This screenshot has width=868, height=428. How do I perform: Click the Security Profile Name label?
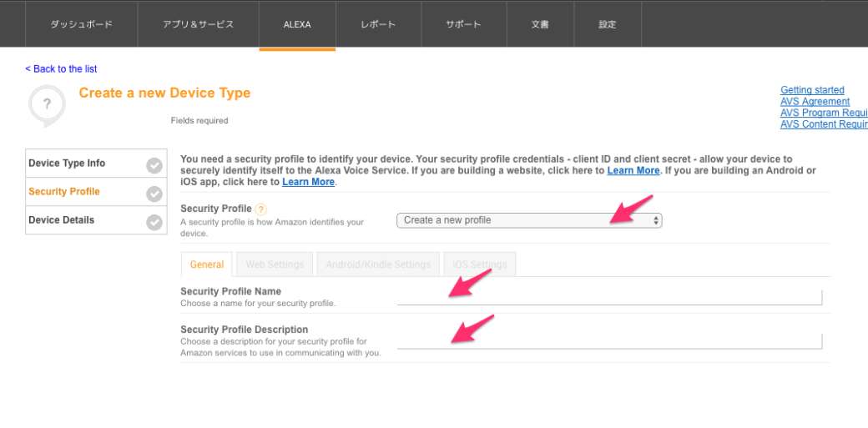click(x=231, y=291)
